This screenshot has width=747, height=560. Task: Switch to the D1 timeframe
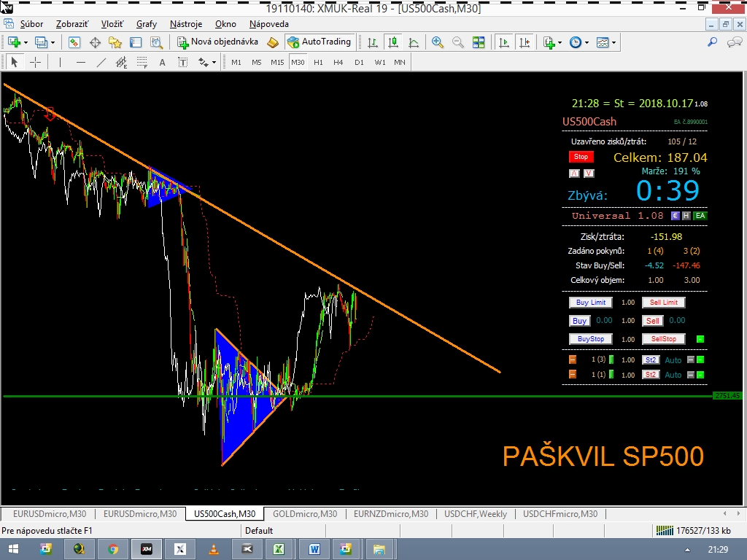359,62
